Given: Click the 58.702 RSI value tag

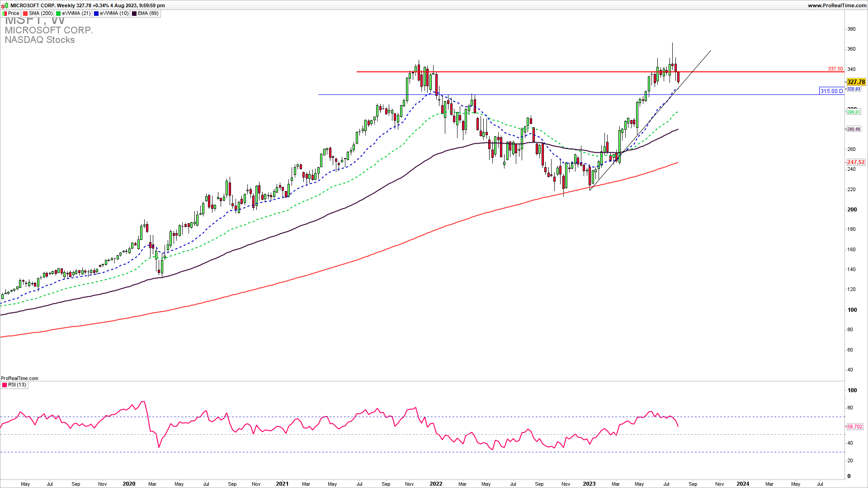Looking at the screenshot, I should [x=855, y=427].
